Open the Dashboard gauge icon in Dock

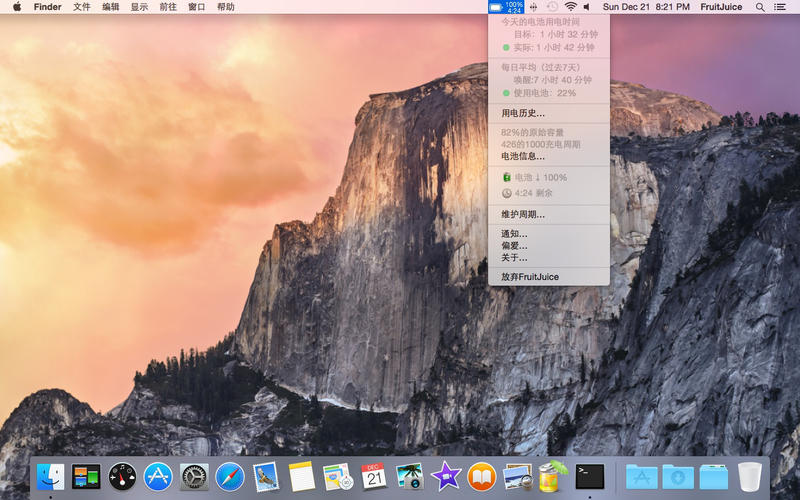(x=122, y=477)
